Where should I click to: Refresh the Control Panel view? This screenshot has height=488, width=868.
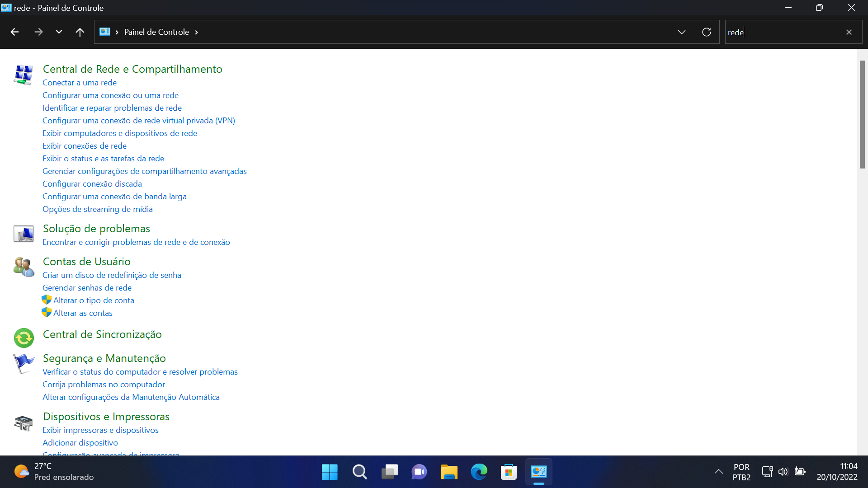[x=706, y=32]
